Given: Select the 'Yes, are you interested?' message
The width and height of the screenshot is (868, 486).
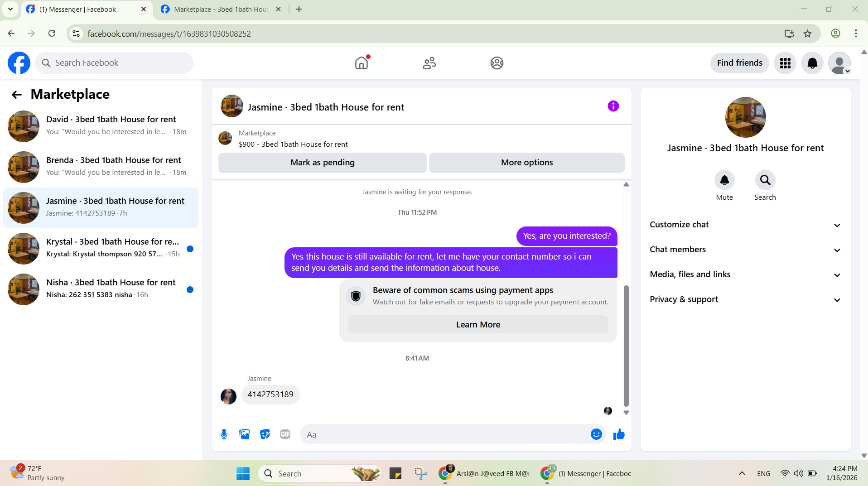Looking at the screenshot, I should point(567,236).
